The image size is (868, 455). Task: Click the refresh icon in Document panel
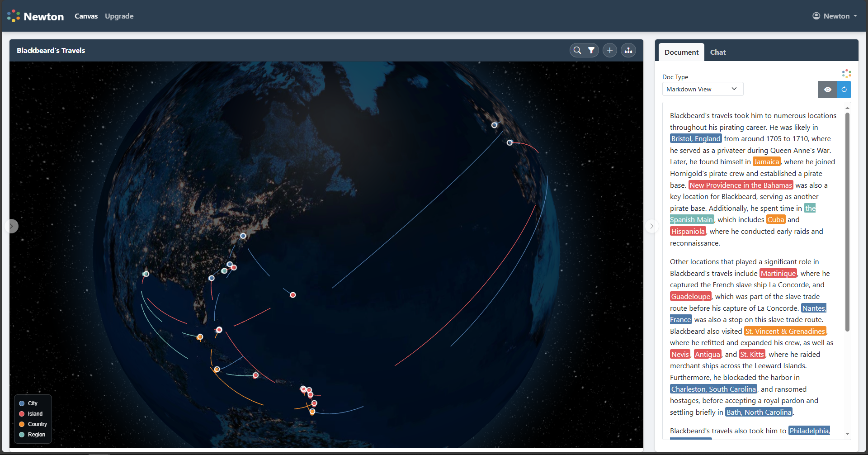pos(844,90)
